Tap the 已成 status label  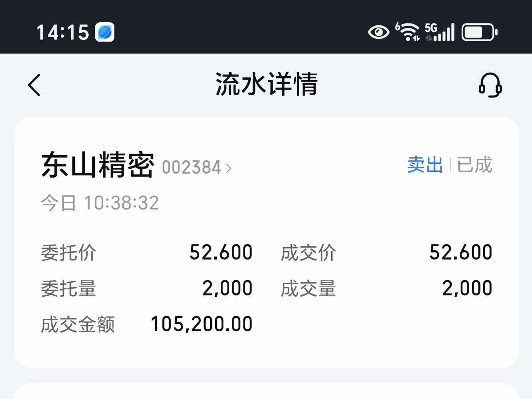475,165
